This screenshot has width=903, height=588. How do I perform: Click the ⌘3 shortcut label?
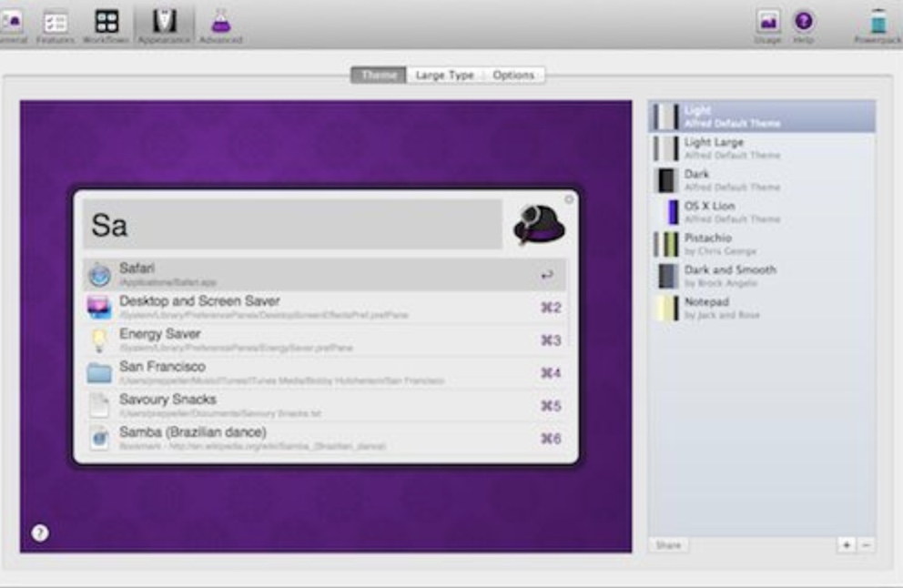point(551,340)
